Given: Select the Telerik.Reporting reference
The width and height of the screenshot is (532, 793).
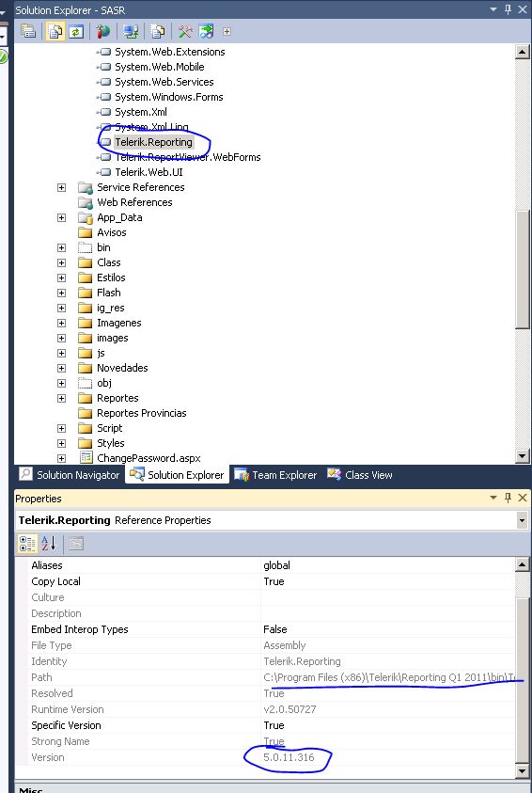Looking at the screenshot, I should [x=153, y=142].
